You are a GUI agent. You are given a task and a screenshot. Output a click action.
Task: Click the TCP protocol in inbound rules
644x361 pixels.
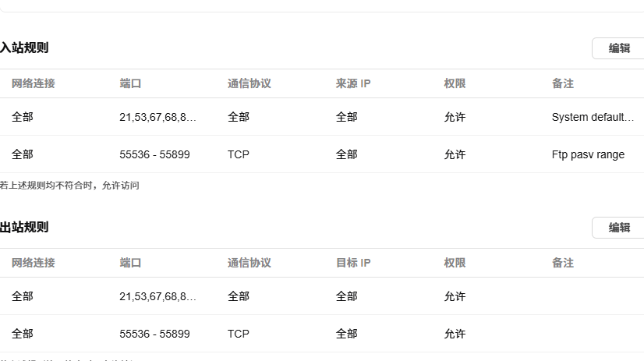tap(239, 154)
